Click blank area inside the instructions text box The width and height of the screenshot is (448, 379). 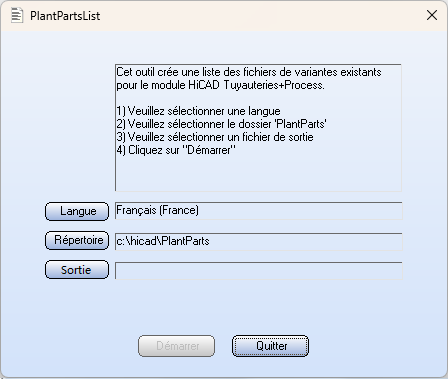(259, 173)
